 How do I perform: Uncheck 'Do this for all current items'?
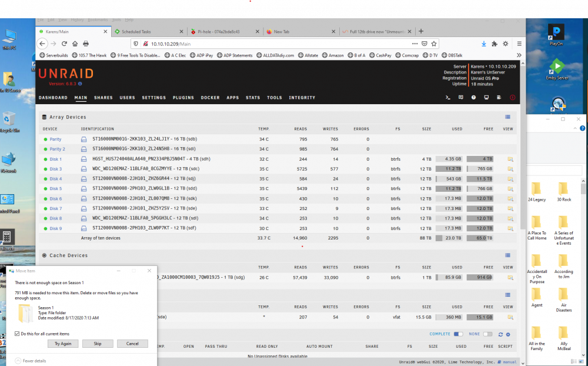[x=17, y=334]
